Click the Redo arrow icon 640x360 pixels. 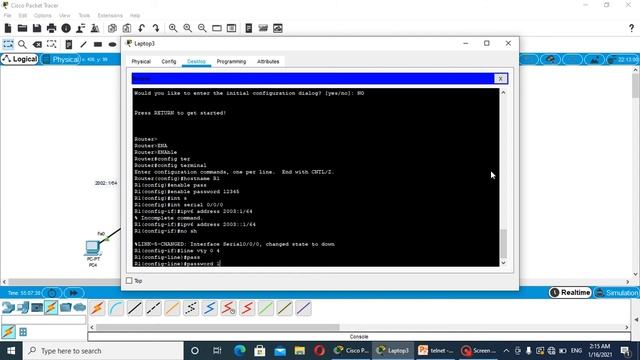[156, 28]
